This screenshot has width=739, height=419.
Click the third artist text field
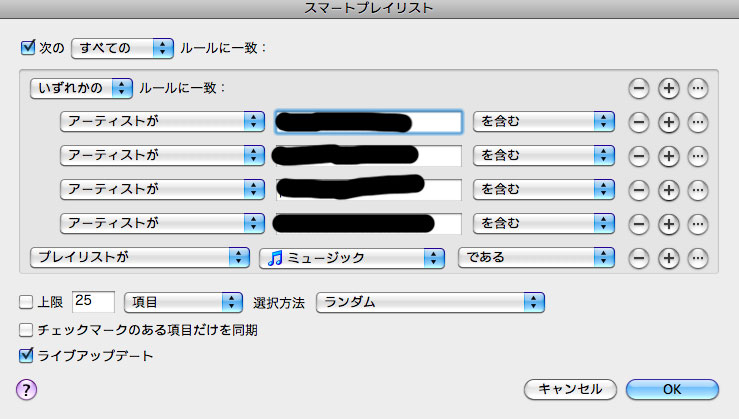369,190
